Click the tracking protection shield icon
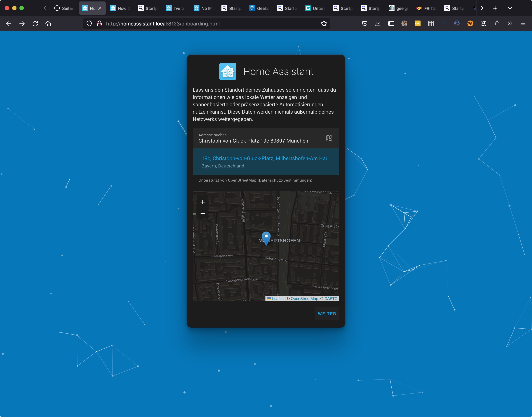 pos(89,24)
